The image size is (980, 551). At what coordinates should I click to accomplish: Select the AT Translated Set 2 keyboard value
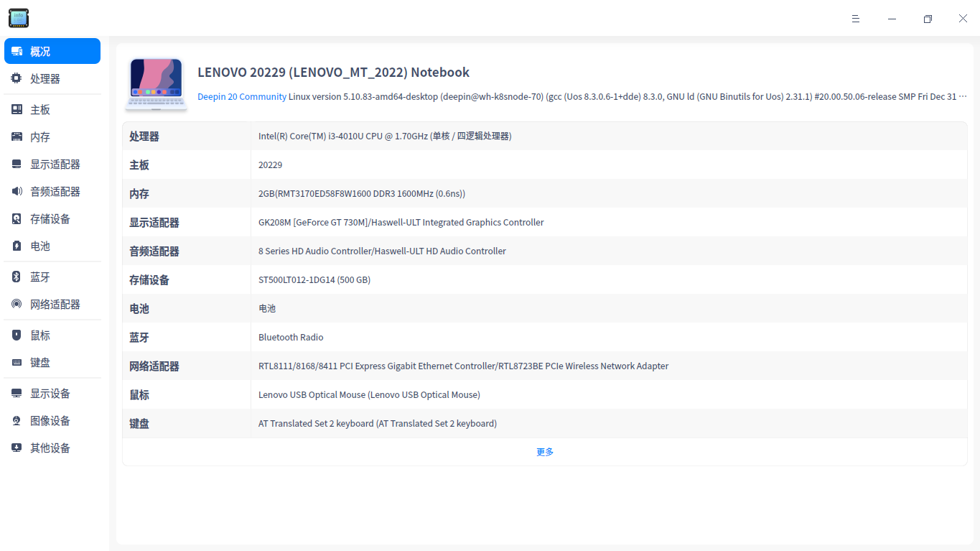[x=378, y=423]
